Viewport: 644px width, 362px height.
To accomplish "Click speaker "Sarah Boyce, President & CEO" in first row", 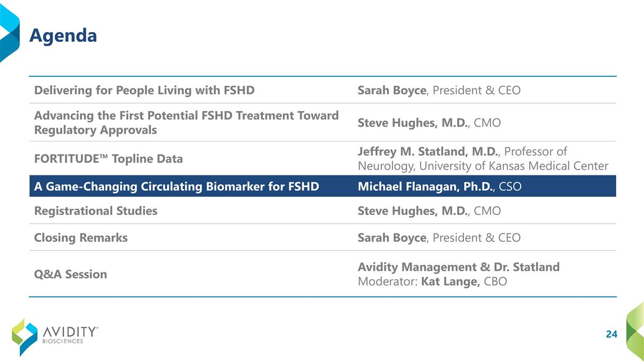I will point(439,90).
